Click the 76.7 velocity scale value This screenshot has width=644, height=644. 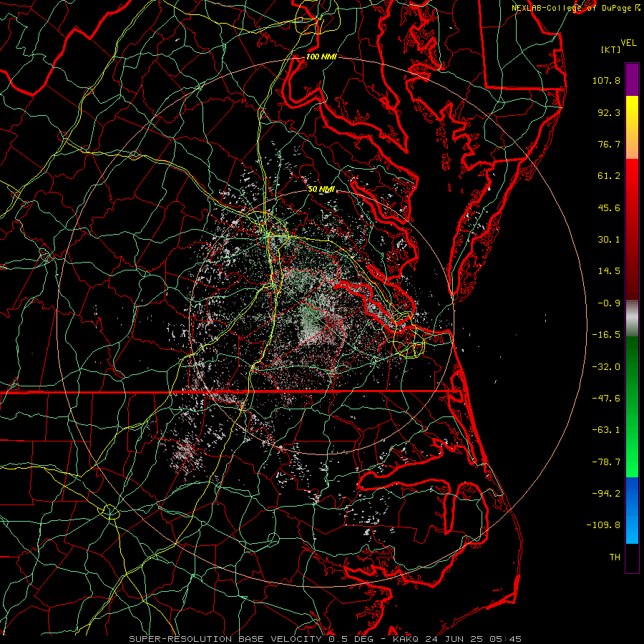point(609,144)
